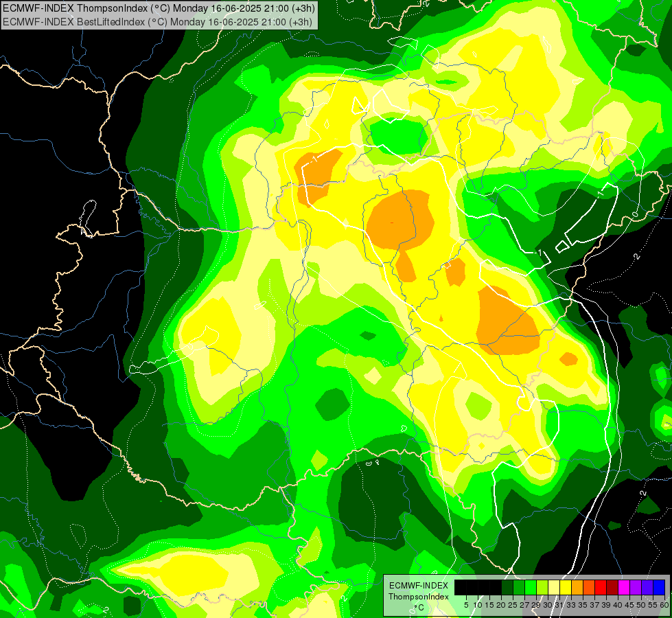
Task: Click the legend scale value 45
Action: (x=629, y=605)
